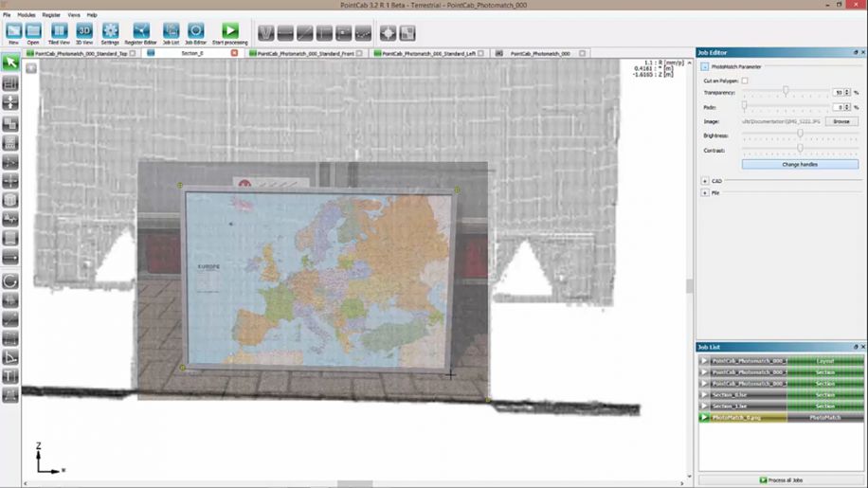
Task: Open the Settings gear icon
Action: point(111,33)
